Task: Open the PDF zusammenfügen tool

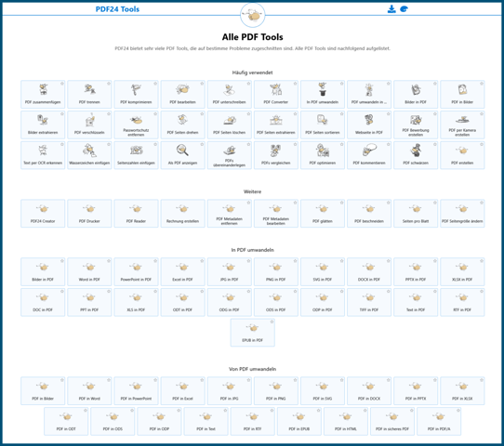Action: coord(43,95)
